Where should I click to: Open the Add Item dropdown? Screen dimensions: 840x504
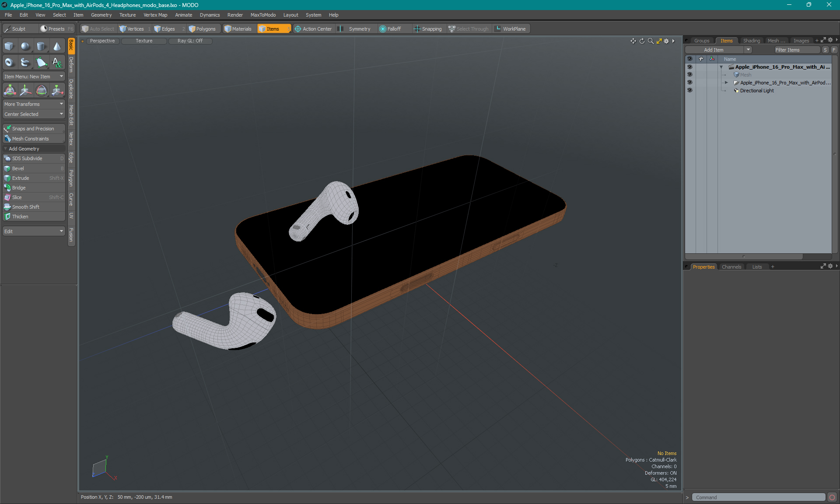(718, 50)
